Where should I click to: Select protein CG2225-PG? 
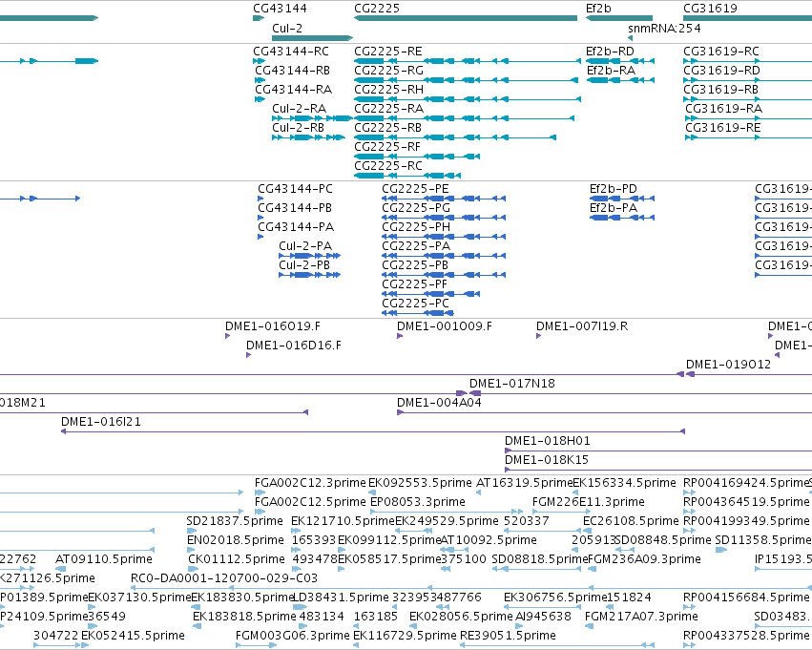click(416, 208)
